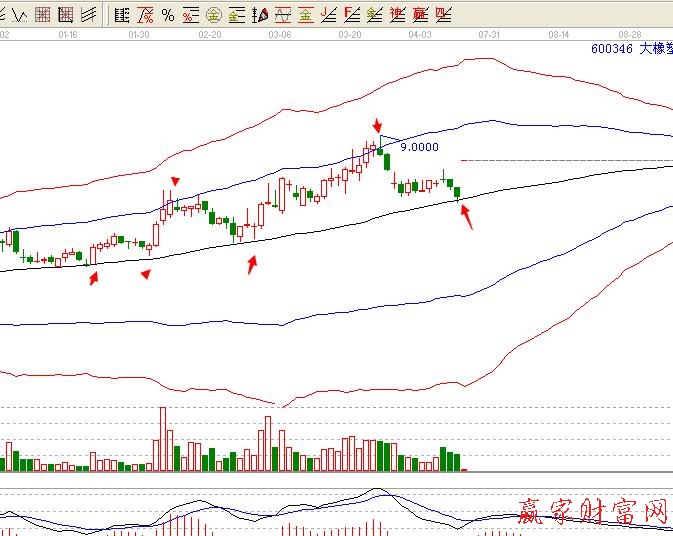
Task: Select the 金 with horizontal lines tool
Action: pos(236,15)
